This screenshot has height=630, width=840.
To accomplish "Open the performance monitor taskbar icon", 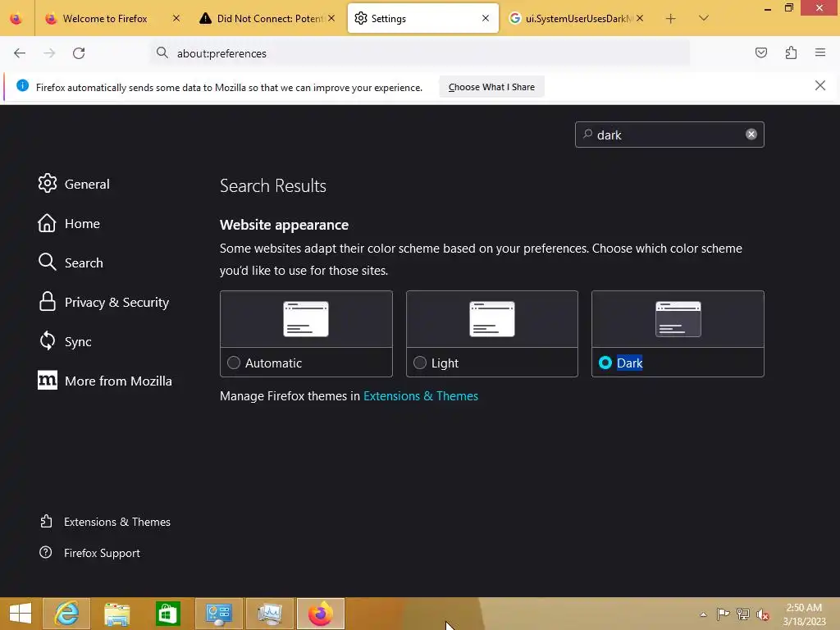I will [x=269, y=614].
